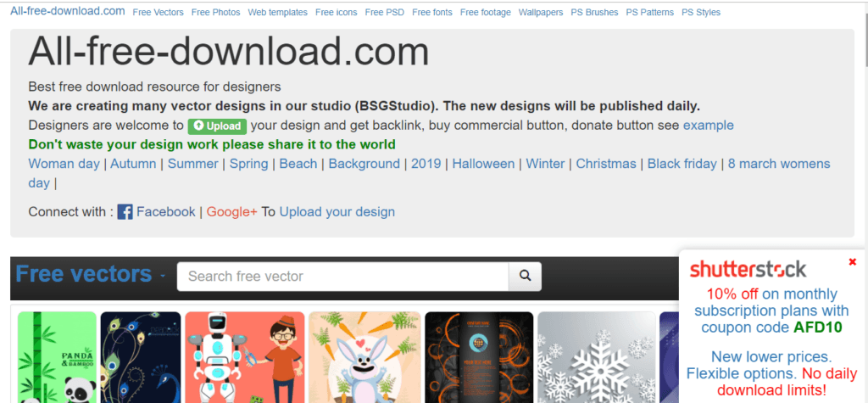Click the Shutterstock logo
Image resolution: width=868 pixels, height=403 pixels.
[x=748, y=270]
